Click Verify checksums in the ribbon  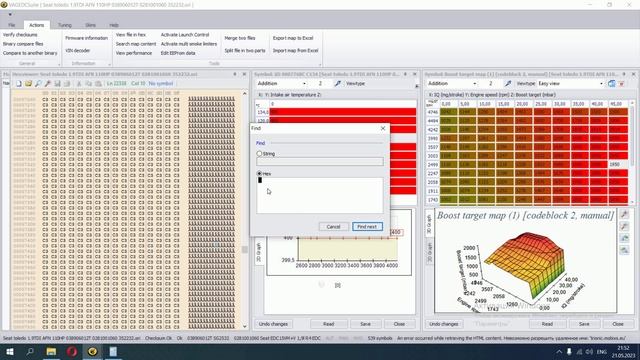pos(20,35)
